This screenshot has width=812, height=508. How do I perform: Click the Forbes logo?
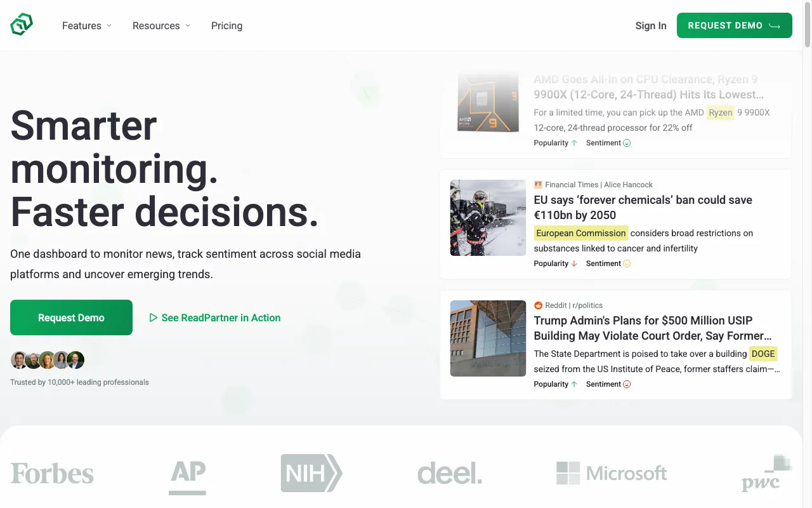click(52, 474)
